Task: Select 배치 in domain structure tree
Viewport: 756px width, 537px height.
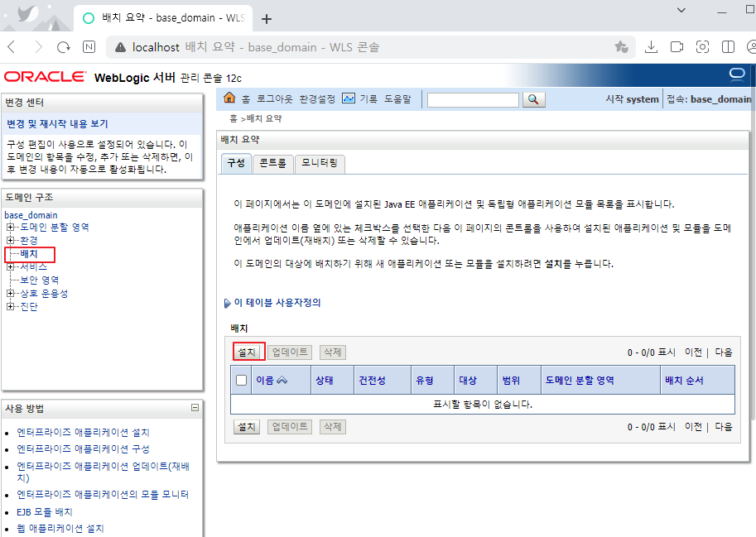Action: (x=29, y=253)
